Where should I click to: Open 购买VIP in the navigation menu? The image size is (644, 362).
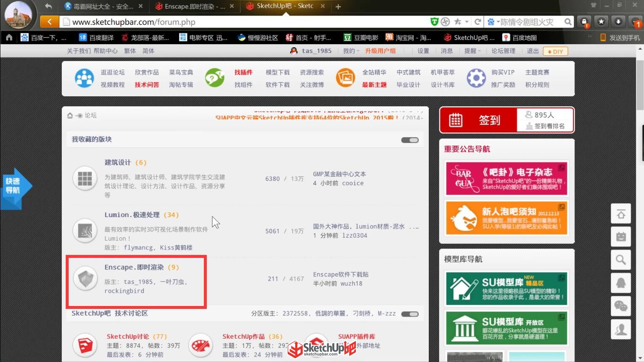point(503,72)
